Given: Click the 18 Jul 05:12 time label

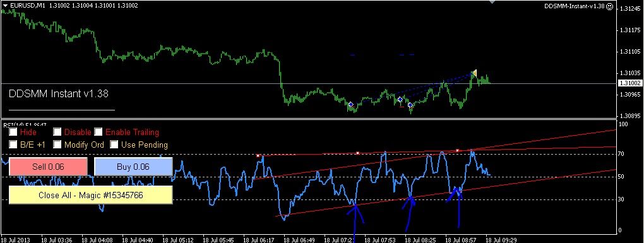Looking at the screenshot, I should (x=179, y=239).
